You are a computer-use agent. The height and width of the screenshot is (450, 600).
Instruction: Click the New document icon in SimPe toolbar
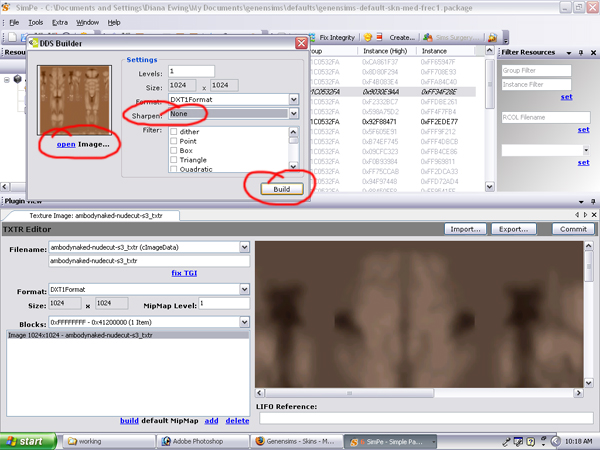tap(12, 37)
